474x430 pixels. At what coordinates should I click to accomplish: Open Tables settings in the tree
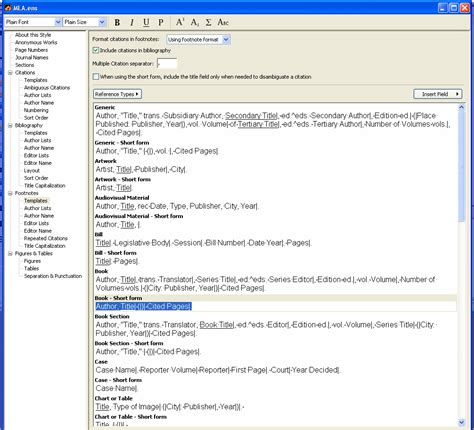click(31, 268)
